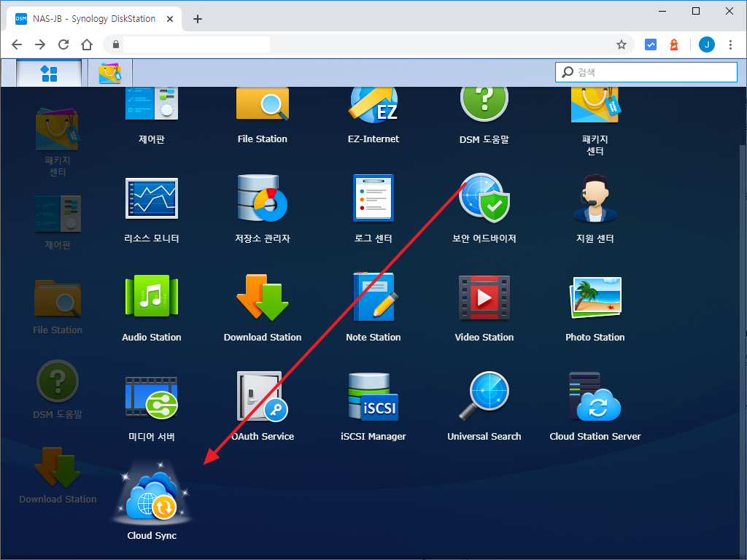
Task: Open Cloud Station Server
Action: point(595,396)
